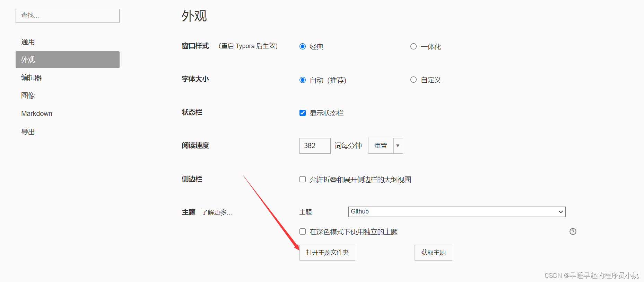Open the 图像 settings section
The height and width of the screenshot is (282, 644).
(68, 95)
